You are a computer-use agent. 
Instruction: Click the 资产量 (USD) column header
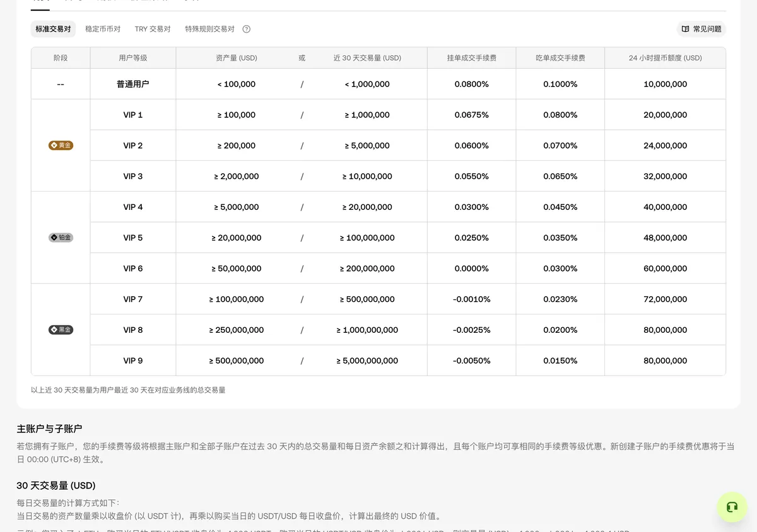click(237, 58)
